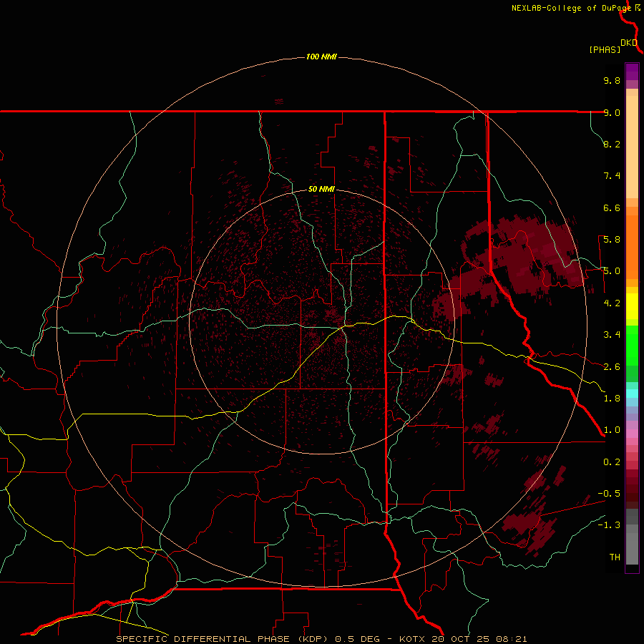
Task: Click the NEXLAB-College of DuPage label
Action: [571, 8]
